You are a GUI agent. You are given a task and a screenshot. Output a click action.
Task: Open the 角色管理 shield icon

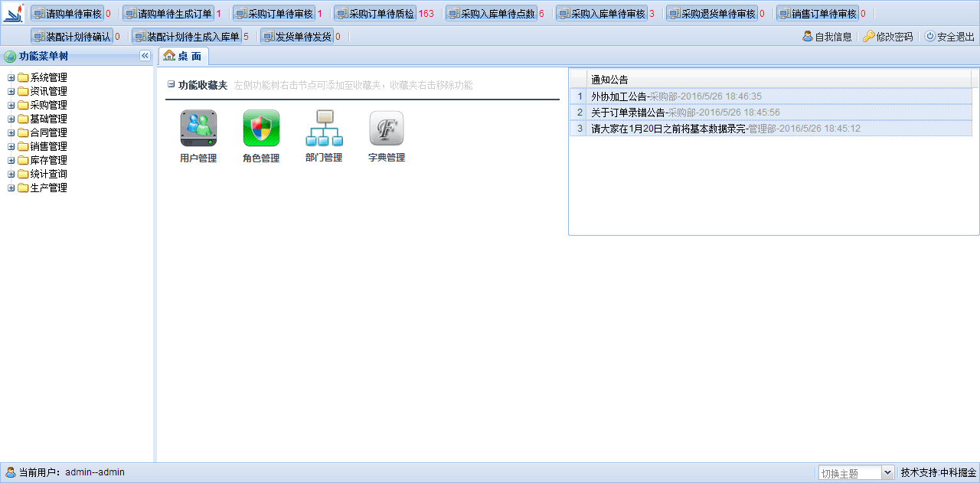point(261,129)
